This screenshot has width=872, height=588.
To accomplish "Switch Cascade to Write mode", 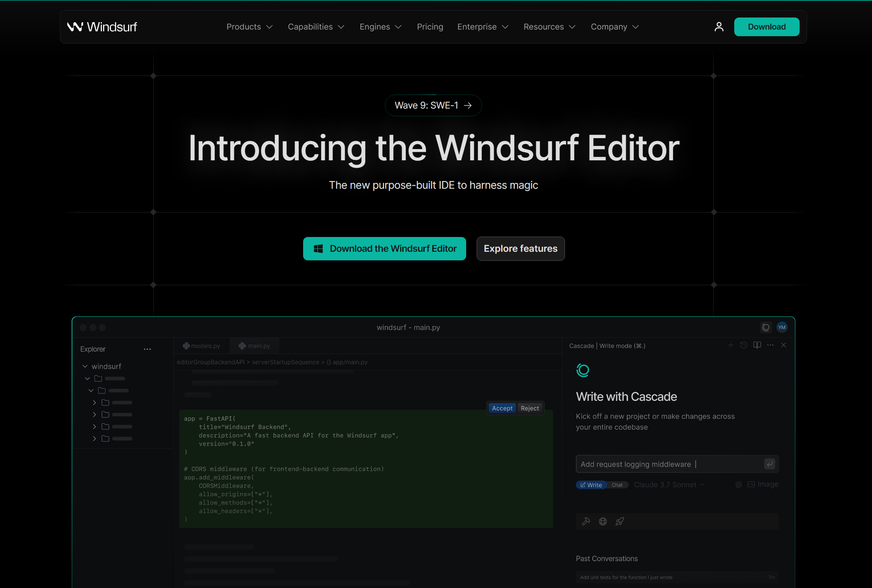I will tap(591, 485).
